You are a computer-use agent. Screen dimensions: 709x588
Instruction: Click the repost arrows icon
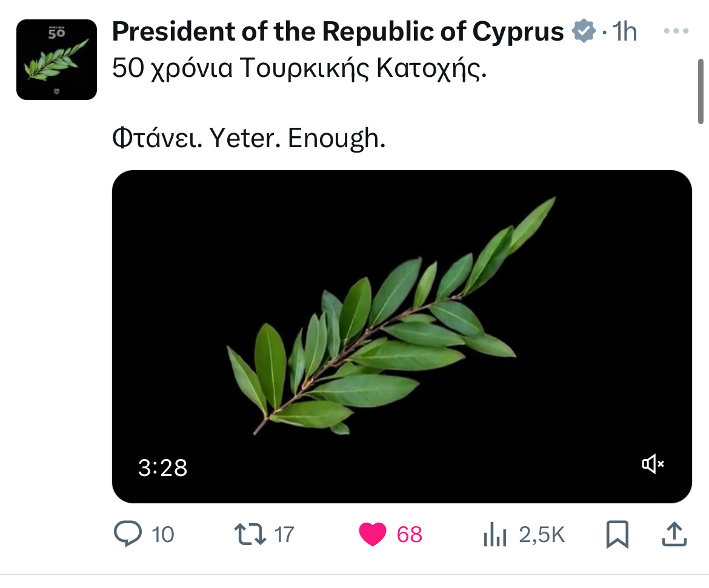(x=249, y=534)
